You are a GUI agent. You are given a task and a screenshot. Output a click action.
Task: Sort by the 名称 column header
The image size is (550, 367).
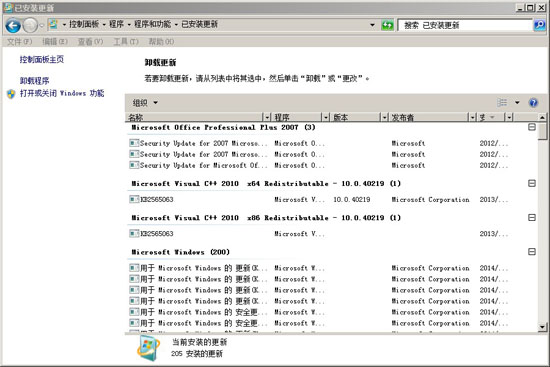(195, 117)
